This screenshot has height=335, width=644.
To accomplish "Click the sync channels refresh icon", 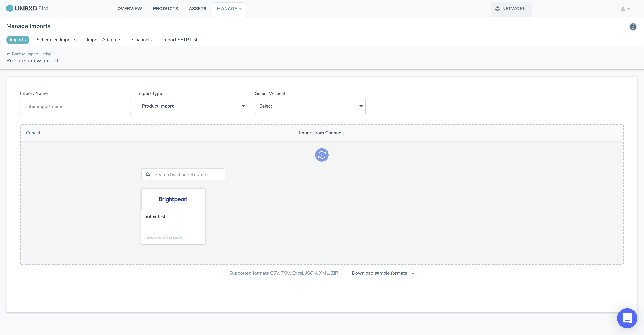I will tap(321, 155).
